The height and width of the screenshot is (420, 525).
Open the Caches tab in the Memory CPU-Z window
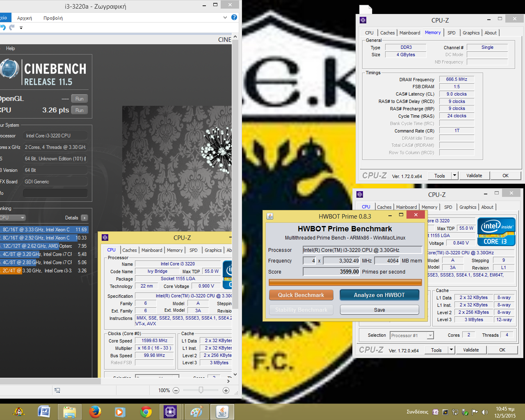(387, 33)
